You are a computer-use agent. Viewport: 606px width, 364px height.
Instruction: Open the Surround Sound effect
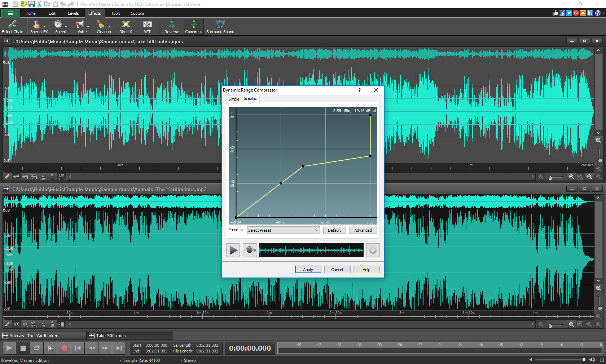pos(220,27)
